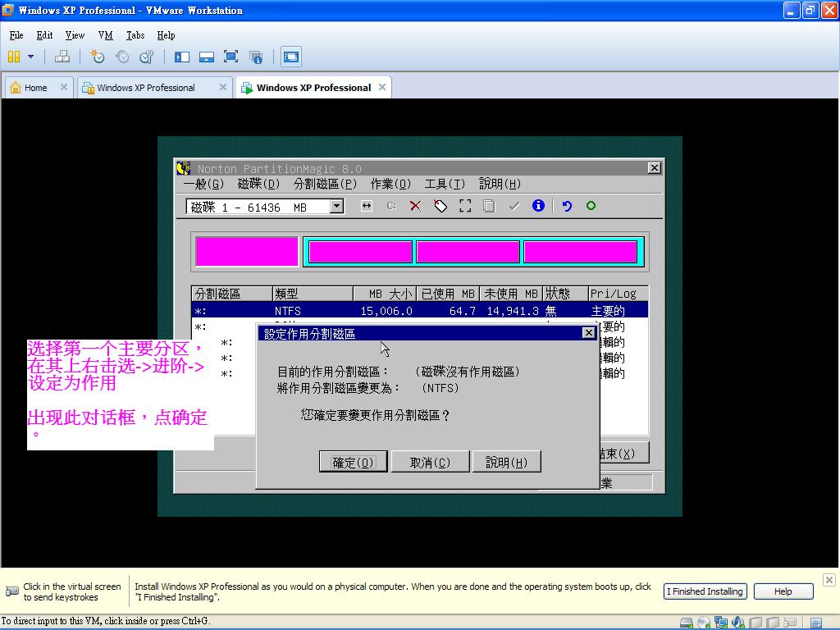
Task: Open the Tabs menu
Action: pos(135,35)
